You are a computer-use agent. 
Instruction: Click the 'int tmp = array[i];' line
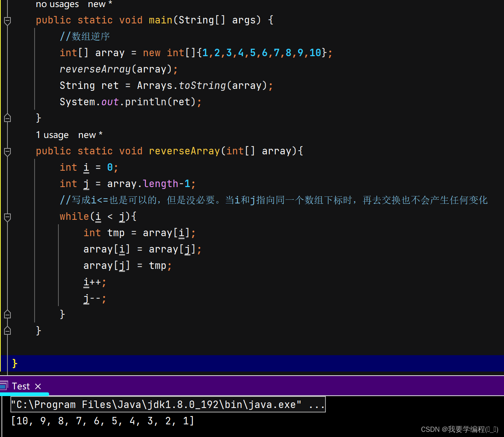(139, 233)
